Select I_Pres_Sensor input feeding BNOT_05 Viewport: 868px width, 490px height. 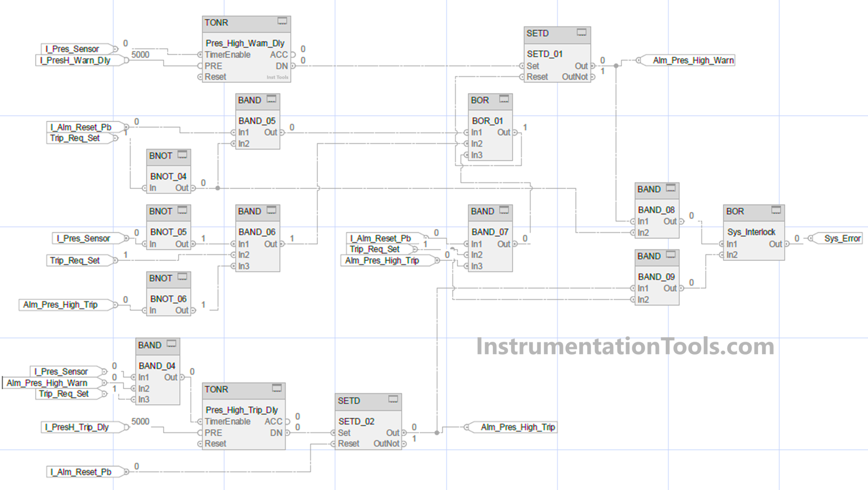[90, 238]
